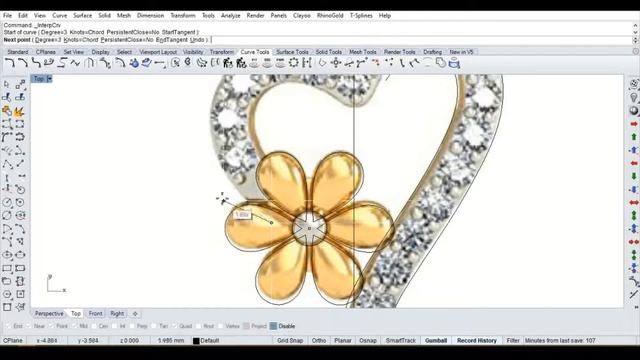640x360 pixels.
Task: Click the SmartTrack status bar button
Action: click(x=400, y=340)
